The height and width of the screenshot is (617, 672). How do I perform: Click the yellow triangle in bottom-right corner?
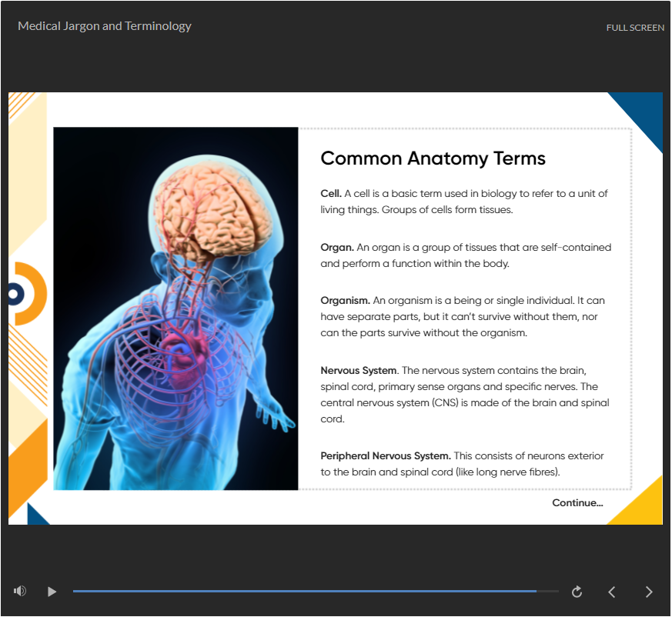click(x=644, y=506)
